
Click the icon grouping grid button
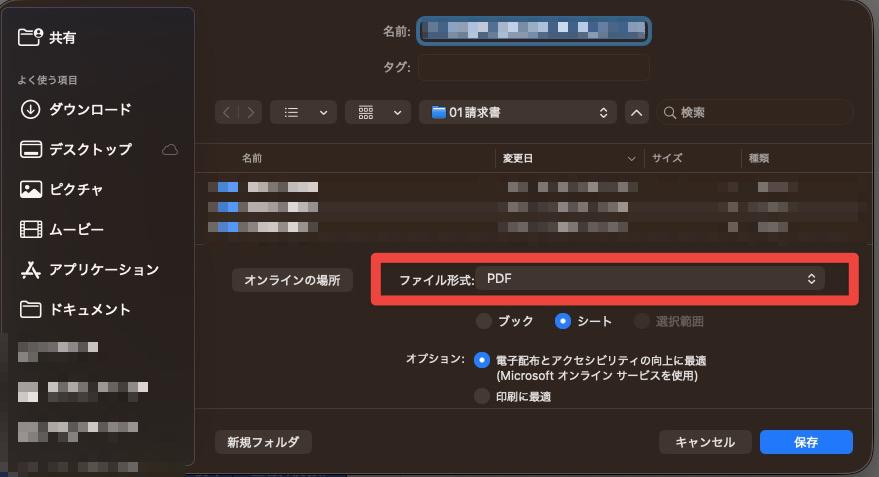tap(366, 113)
